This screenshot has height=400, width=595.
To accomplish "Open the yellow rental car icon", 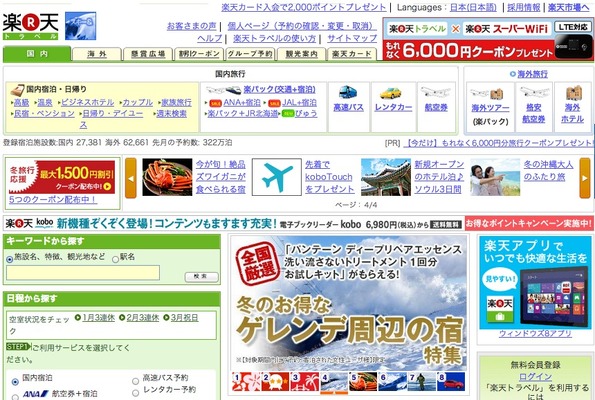I will tap(391, 93).
